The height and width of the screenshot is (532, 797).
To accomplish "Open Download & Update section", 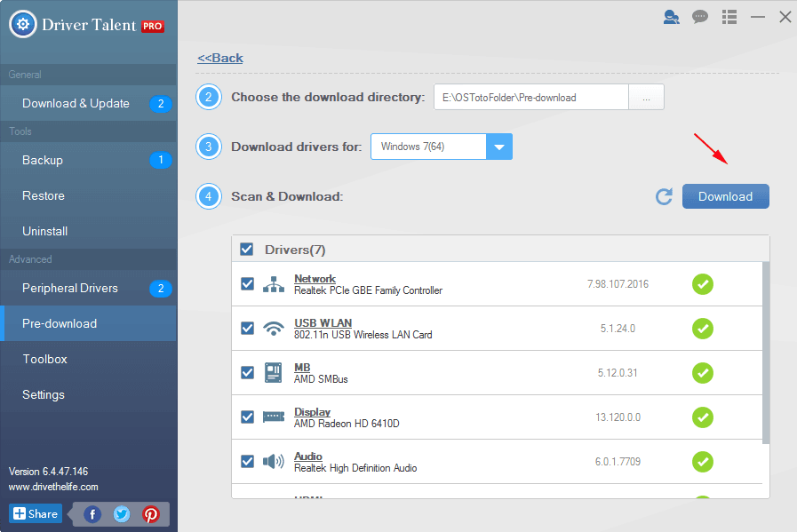I will coord(89,104).
